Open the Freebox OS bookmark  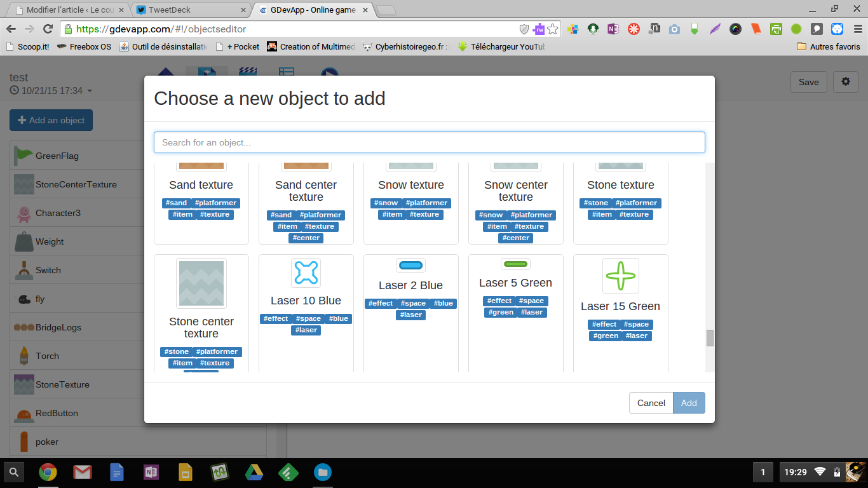point(84,46)
